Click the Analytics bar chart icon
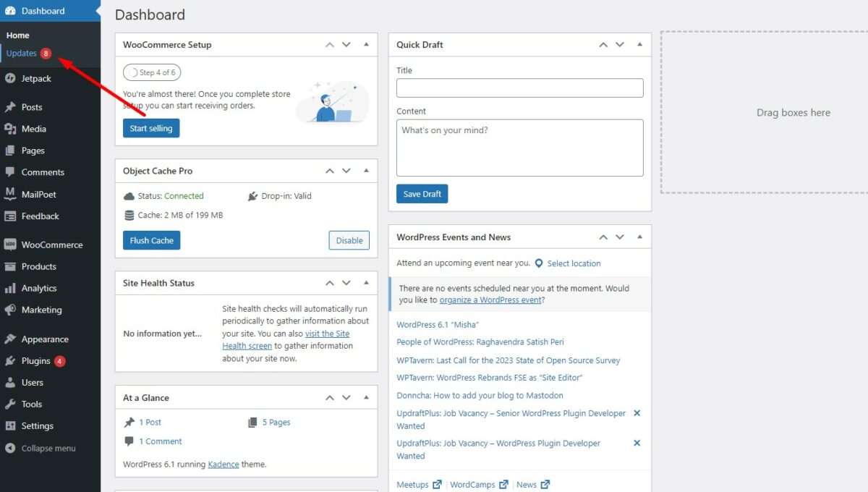 click(x=10, y=288)
